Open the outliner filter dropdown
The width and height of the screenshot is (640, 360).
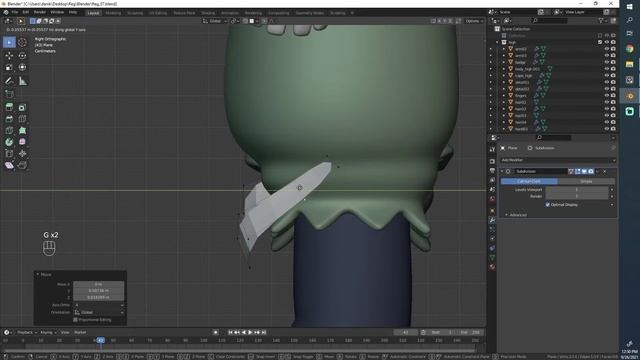pyautogui.click(x=602, y=20)
